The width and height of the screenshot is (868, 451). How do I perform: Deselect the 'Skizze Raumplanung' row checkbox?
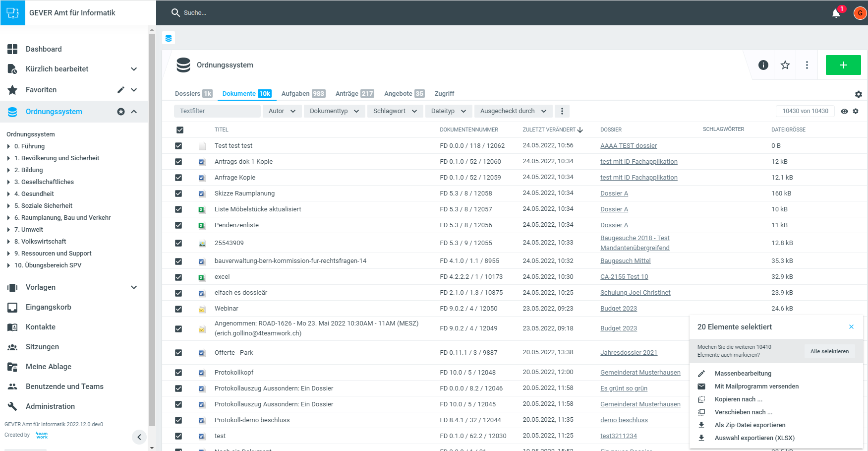[x=178, y=193]
